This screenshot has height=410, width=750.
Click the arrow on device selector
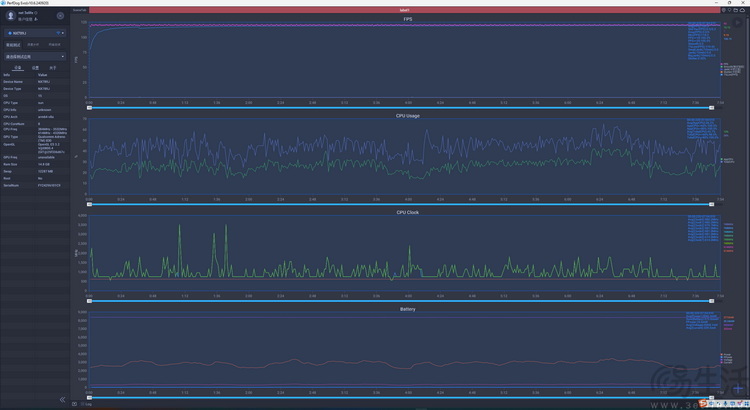coord(63,33)
